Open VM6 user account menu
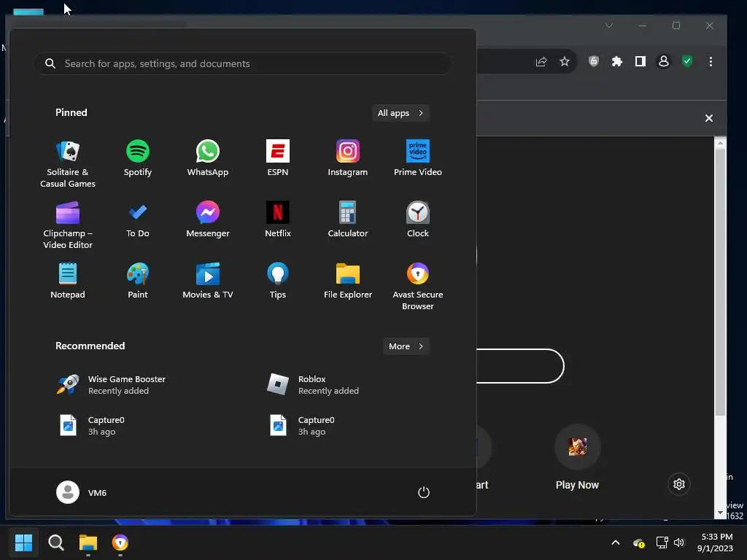The height and width of the screenshot is (560, 747). coord(82,492)
